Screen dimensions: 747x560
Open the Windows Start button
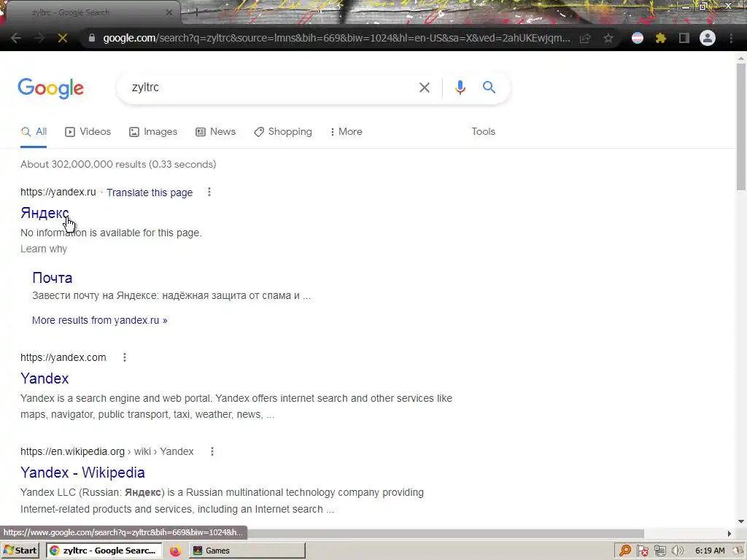pos(20,551)
